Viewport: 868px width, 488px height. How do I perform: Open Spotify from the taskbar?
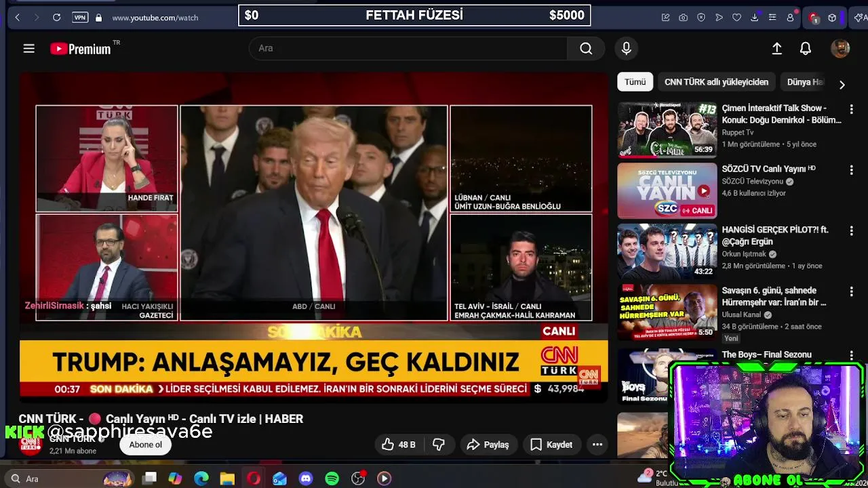click(332, 479)
